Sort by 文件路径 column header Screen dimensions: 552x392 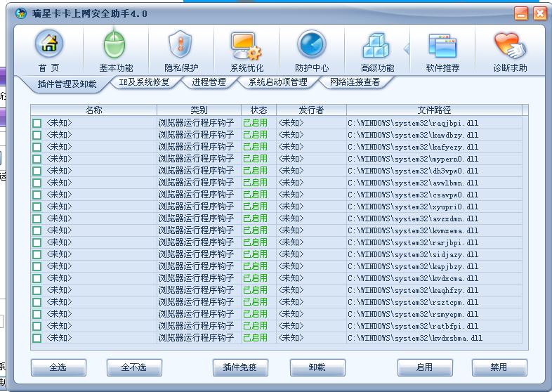[x=434, y=110]
